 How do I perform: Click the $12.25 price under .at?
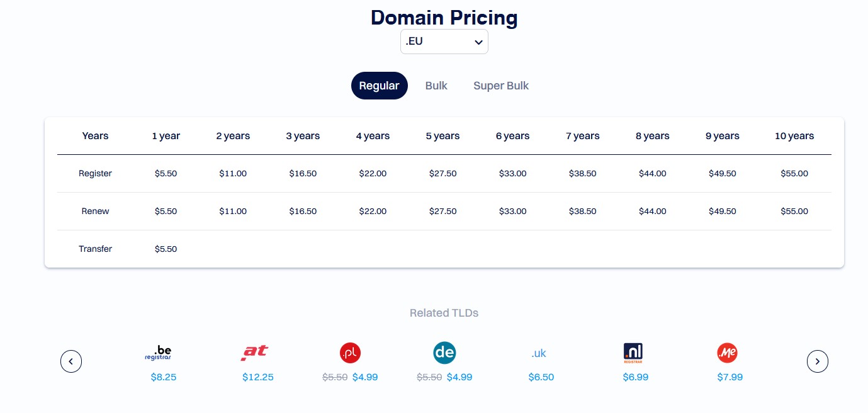pos(258,377)
